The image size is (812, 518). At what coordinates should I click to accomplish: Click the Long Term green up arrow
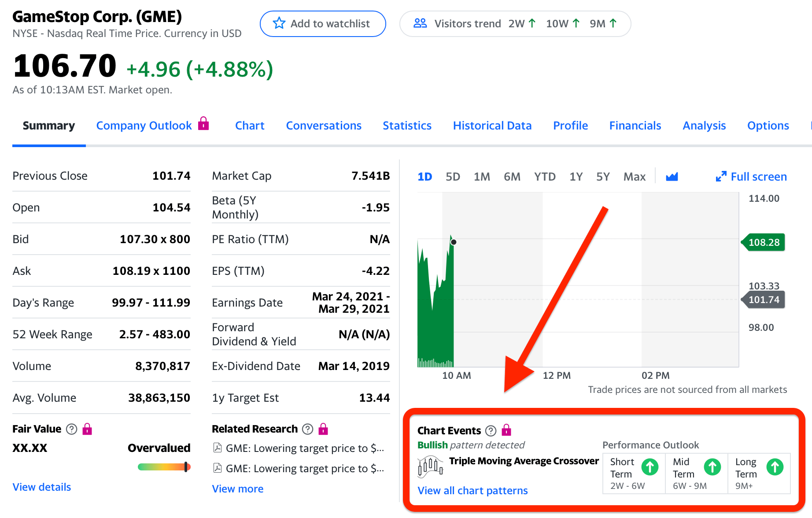[x=775, y=467]
